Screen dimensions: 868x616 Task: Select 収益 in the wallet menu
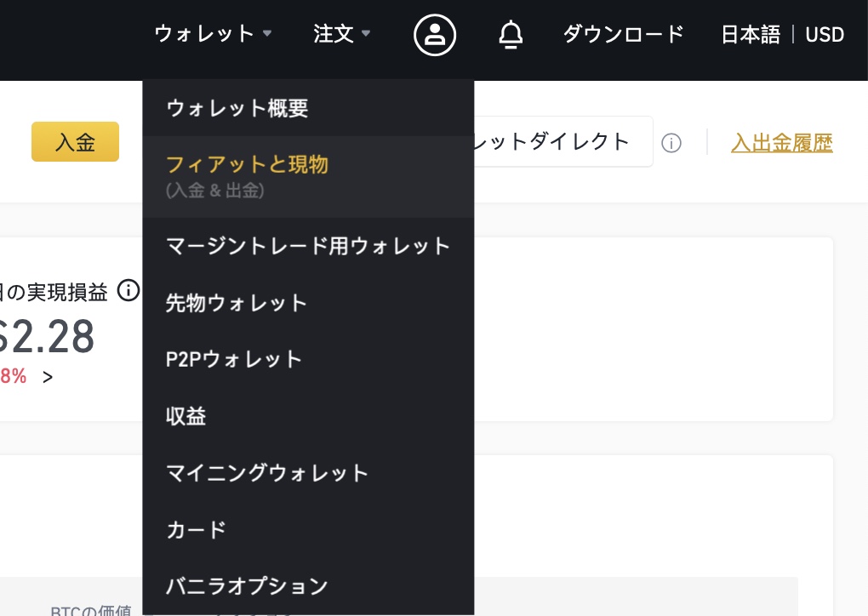[308, 416]
